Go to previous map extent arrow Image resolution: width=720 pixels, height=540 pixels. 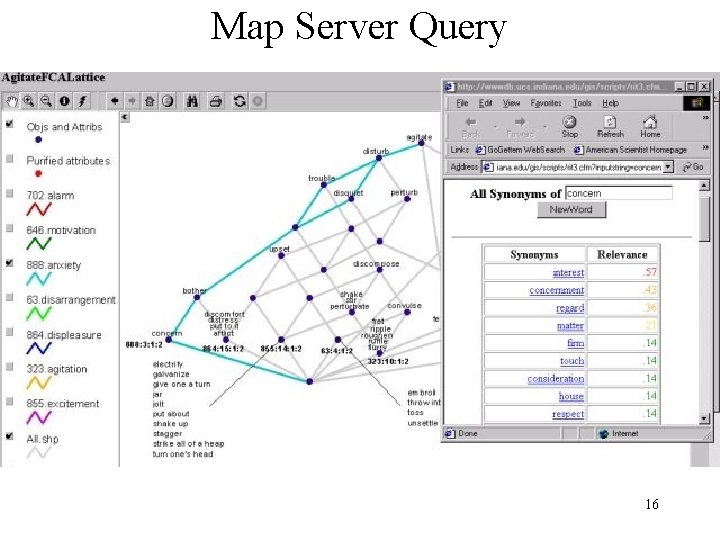114,101
